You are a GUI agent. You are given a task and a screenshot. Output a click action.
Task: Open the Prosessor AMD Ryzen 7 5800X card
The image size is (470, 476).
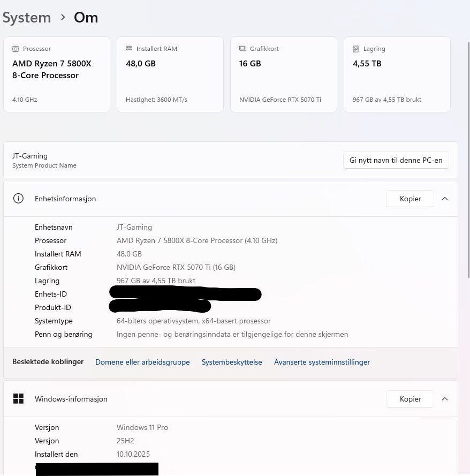[x=57, y=74]
